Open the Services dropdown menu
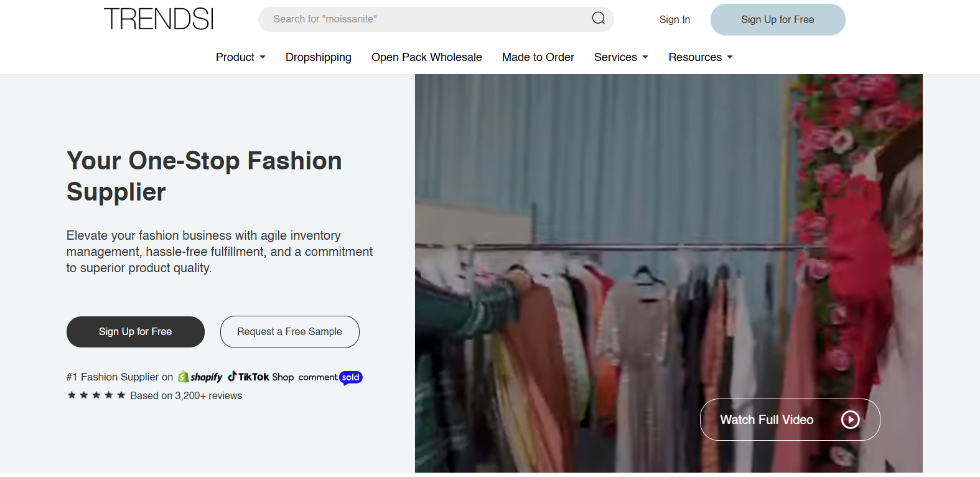Screen dimensions: 980x477 click(x=620, y=57)
